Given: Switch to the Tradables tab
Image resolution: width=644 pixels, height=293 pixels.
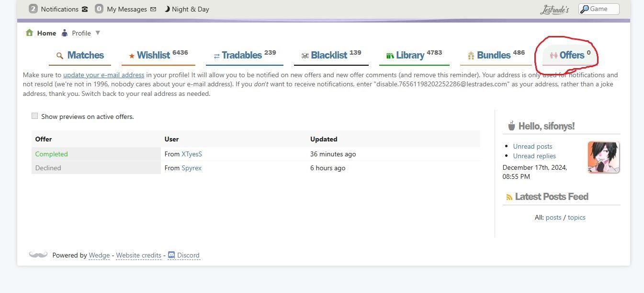Looking at the screenshot, I should pos(241,55).
